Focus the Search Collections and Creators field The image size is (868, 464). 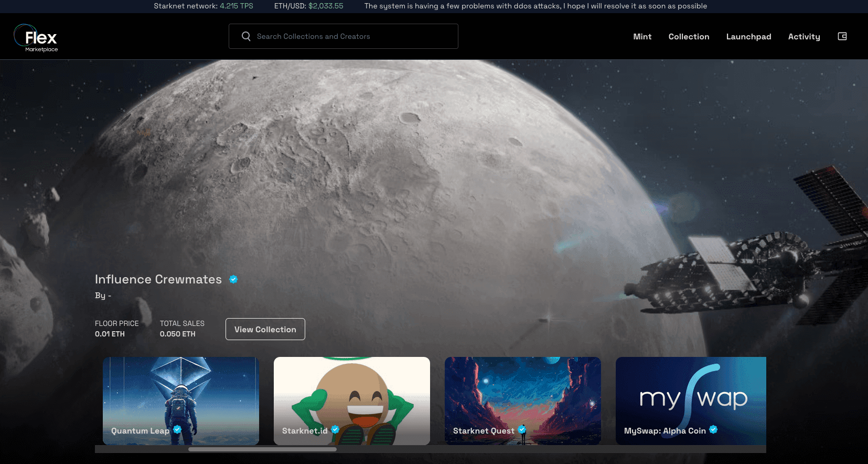click(x=344, y=36)
